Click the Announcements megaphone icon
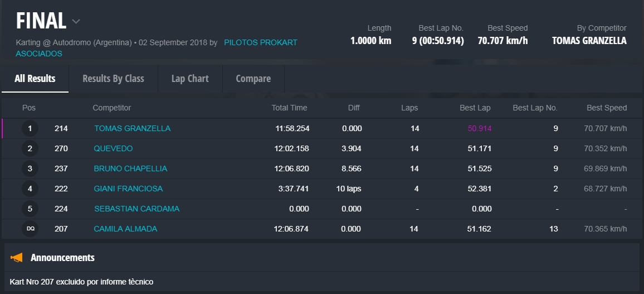This screenshot has height=294, width=644. point(17,257)
